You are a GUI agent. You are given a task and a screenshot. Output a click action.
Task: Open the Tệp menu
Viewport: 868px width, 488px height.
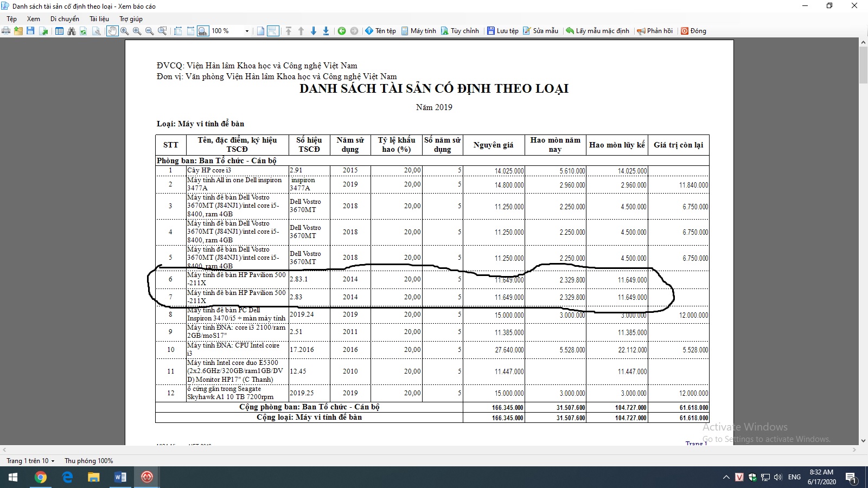pyautogui.click(x=11, y=19)
